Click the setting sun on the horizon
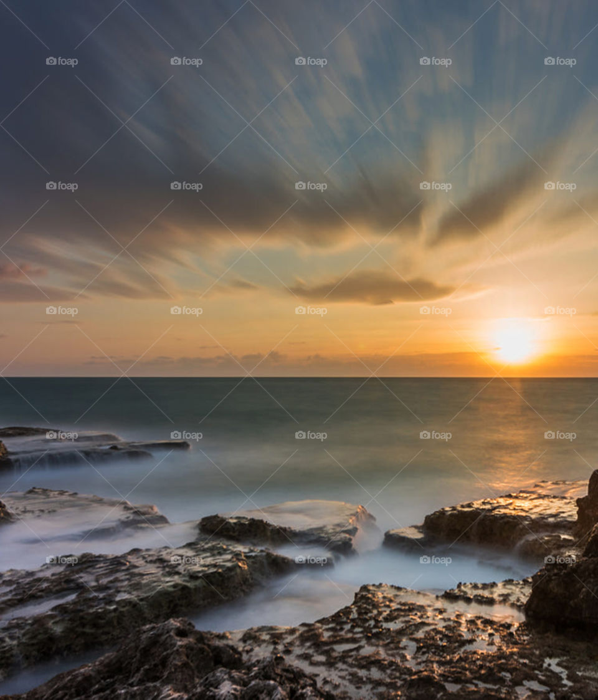The width and height of the screenshot is (598, 700). pos(513,342)
